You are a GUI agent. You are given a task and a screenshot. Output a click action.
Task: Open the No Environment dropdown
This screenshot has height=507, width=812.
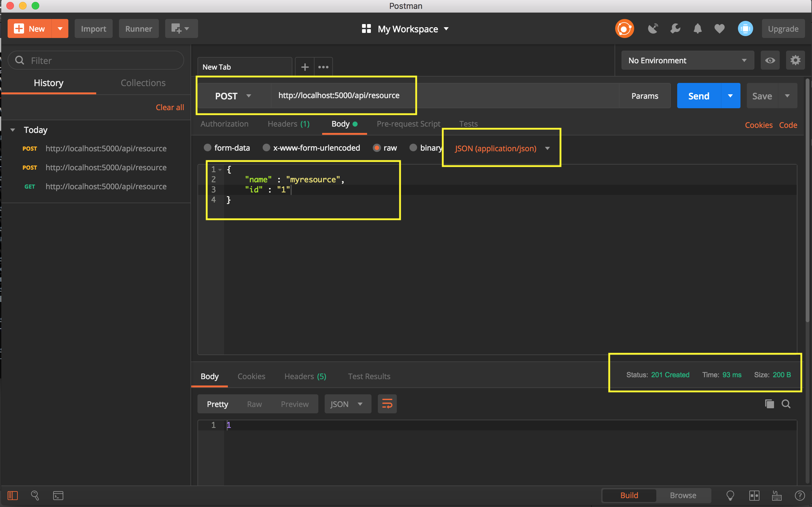(687, 60)
